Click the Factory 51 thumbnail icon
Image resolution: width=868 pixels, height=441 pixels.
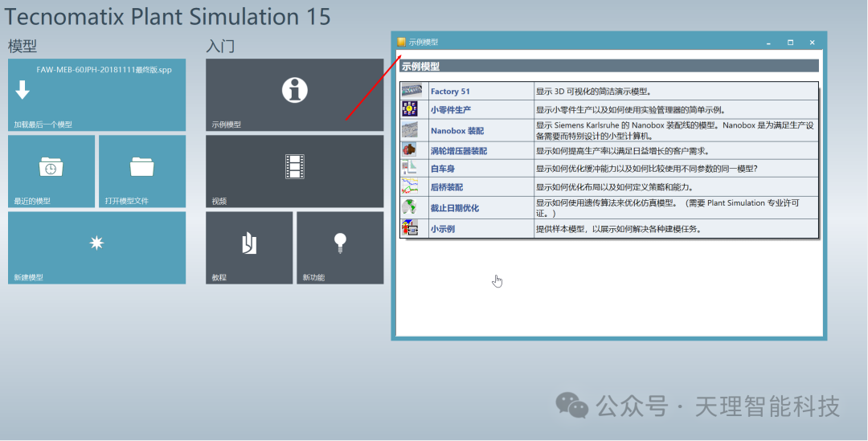(411, 90)
